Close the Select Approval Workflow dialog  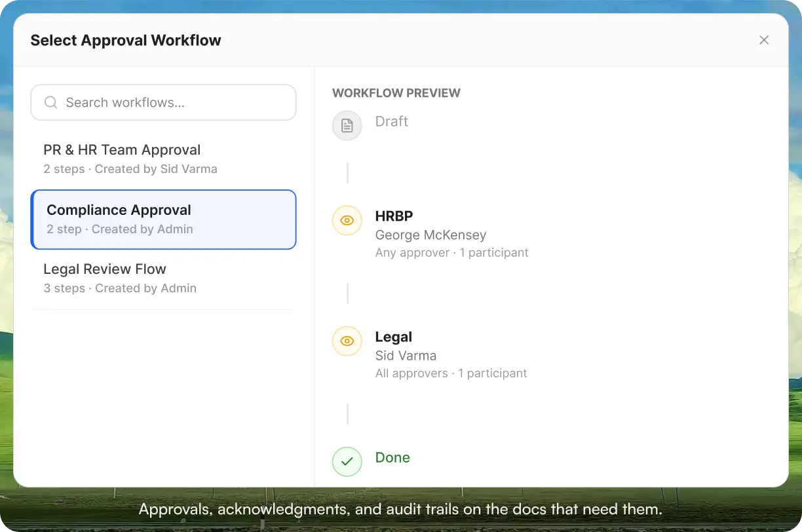[x=764, y=40]
